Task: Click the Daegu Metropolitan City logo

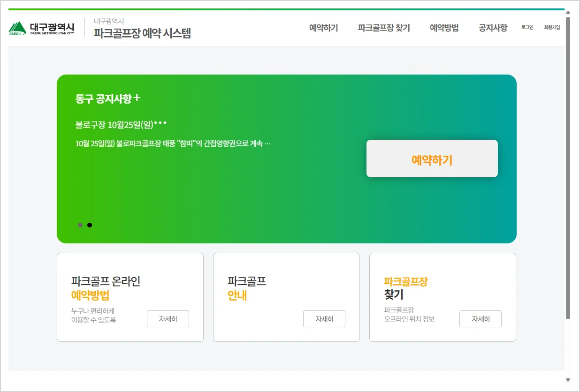Action: click(x=41, y=28)
